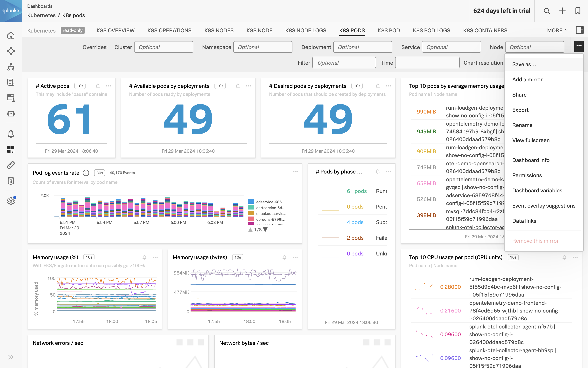
Task: Open ellipsis menu on Memory usage (bytes)
Action: coord(295,257)
